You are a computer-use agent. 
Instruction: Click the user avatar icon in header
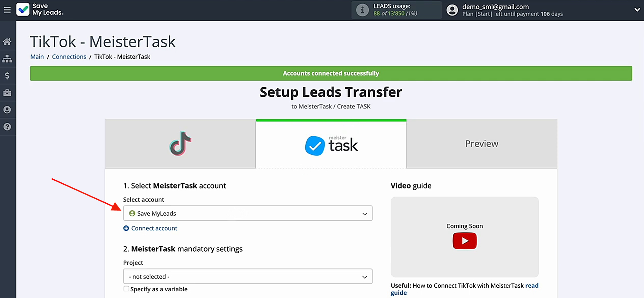click(452, 10)
